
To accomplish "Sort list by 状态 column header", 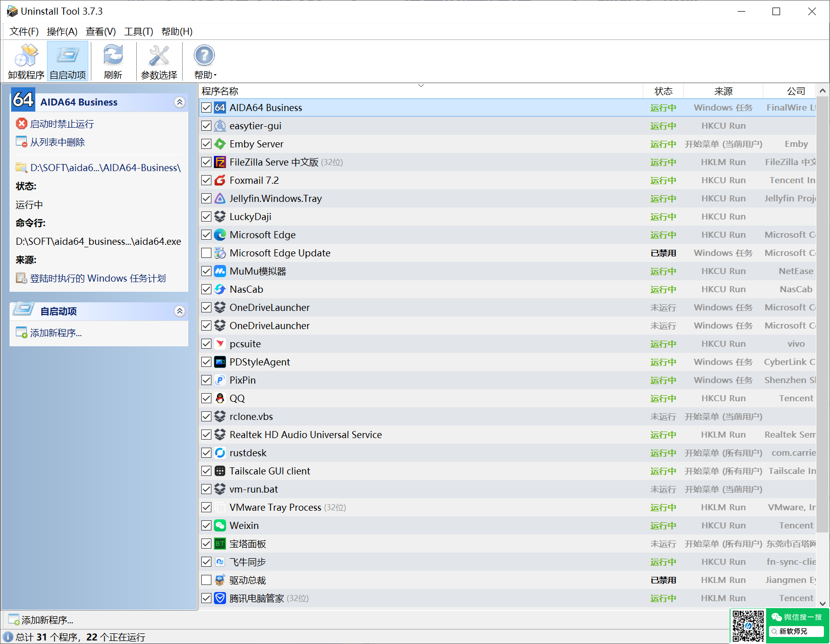I will pos(663,91).
